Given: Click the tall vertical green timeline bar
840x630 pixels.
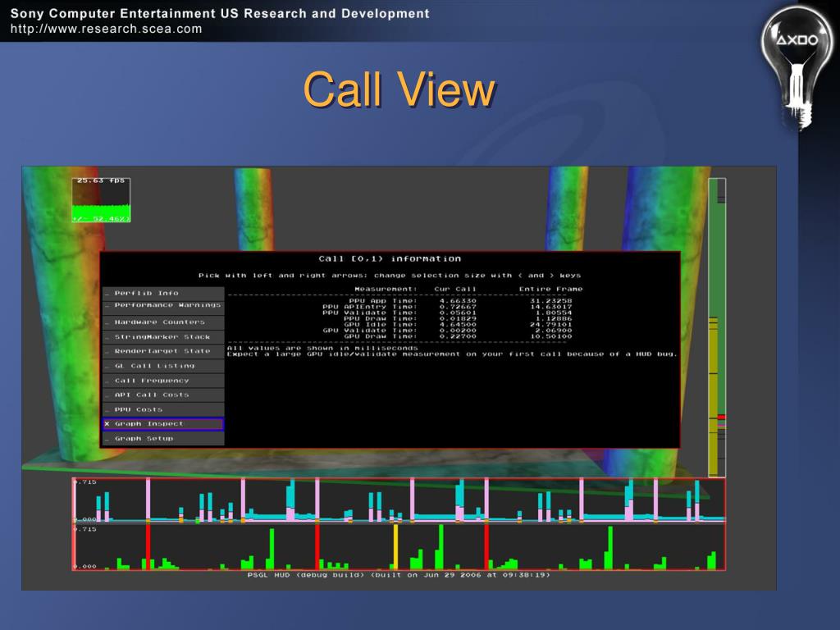Looking at the screenshot, I should [x=717, y=327].
